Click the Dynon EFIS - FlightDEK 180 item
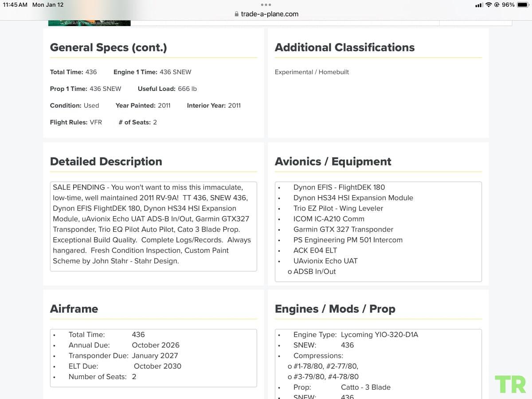The height and width of the screenshot is (399, 532). pos(339,187)
